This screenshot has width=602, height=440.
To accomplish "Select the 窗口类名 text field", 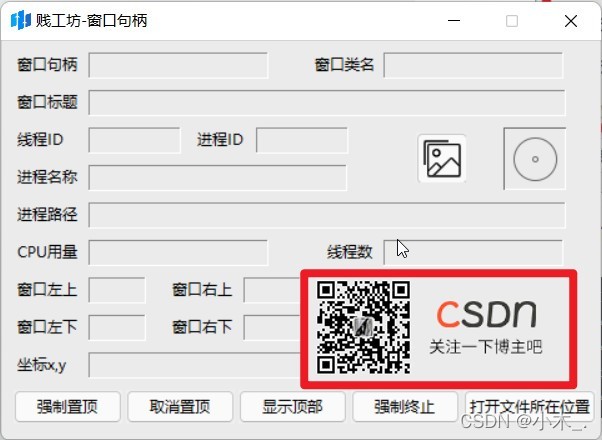I will click(x=473, y=65).
